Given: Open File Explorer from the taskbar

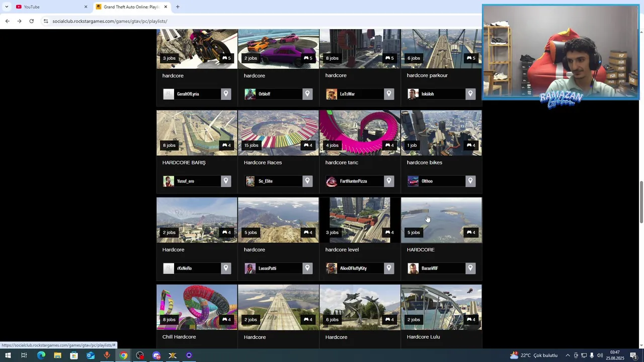Looking at the screenshot, I should pyautogui.click(x=57, y=355).
